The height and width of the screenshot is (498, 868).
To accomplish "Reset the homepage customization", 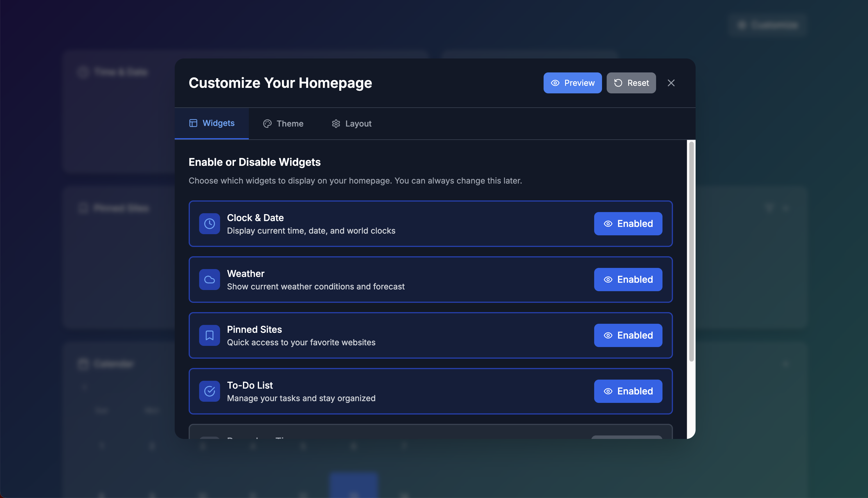I will point(631,83).
